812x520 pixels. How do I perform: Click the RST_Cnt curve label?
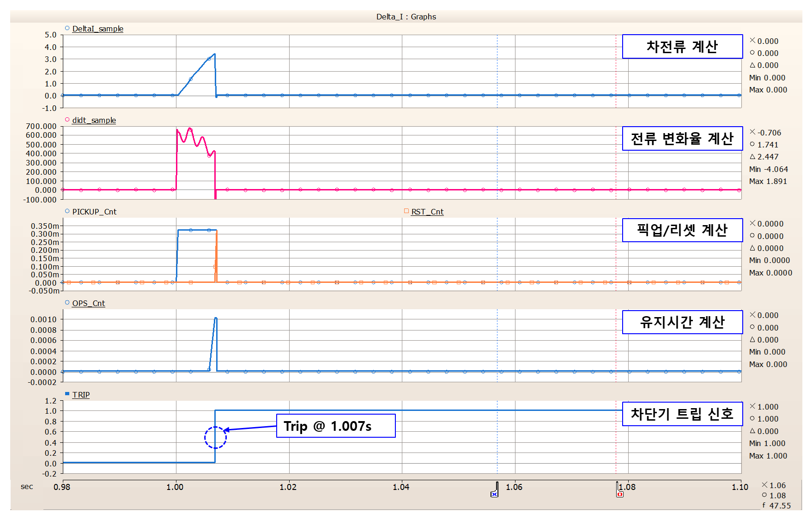427,212
